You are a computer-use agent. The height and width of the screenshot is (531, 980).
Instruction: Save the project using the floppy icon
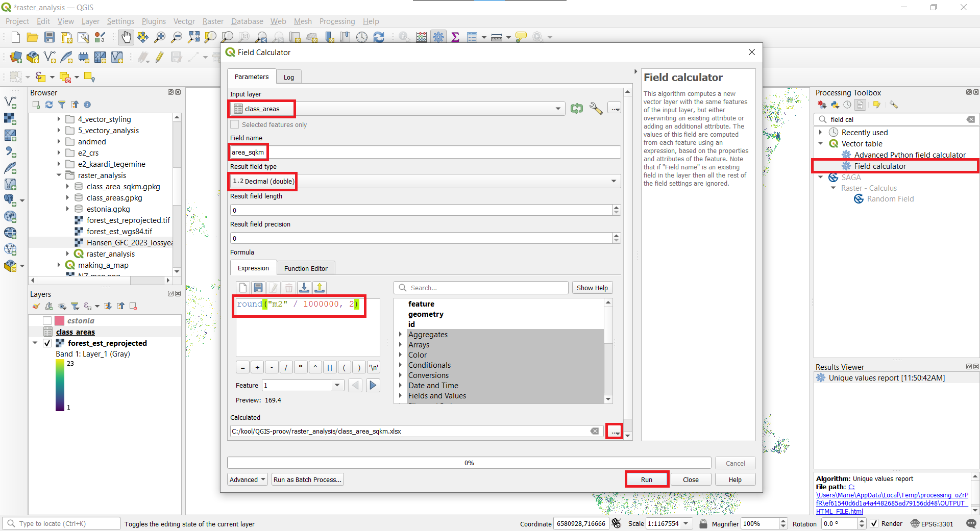pyautogui.click(x=50, y=37)
